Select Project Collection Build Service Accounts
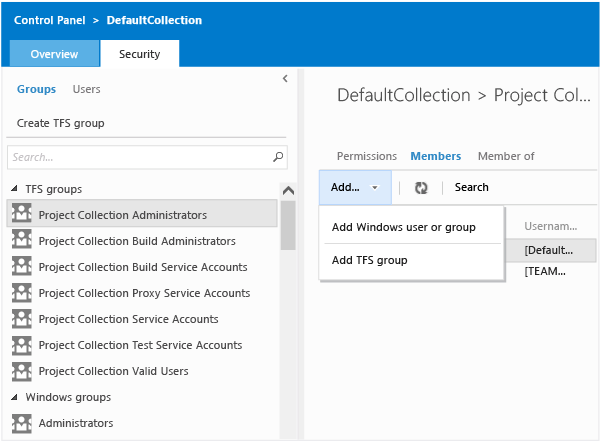 pyautogui.click(x=142, y=267)
